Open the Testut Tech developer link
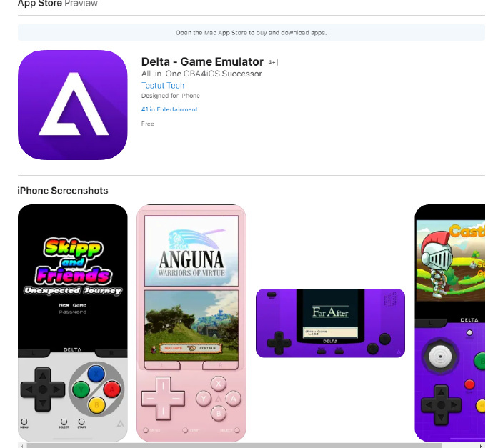Image resolution: width=493 pixels, height=448 pixels. click(163, 86)
